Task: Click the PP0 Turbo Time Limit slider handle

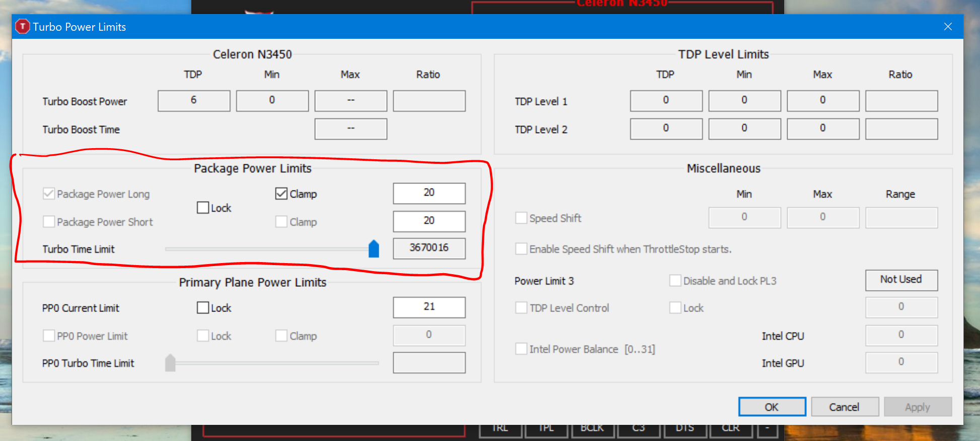Action: point(170,363)
